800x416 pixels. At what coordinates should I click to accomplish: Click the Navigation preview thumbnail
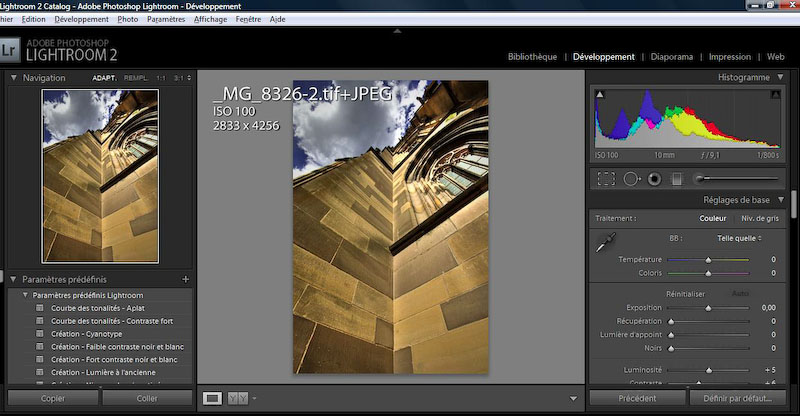click(100, 176)
